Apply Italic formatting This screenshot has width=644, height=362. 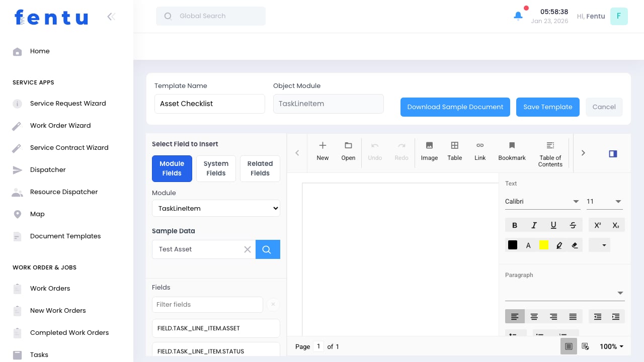pos(534,225)
